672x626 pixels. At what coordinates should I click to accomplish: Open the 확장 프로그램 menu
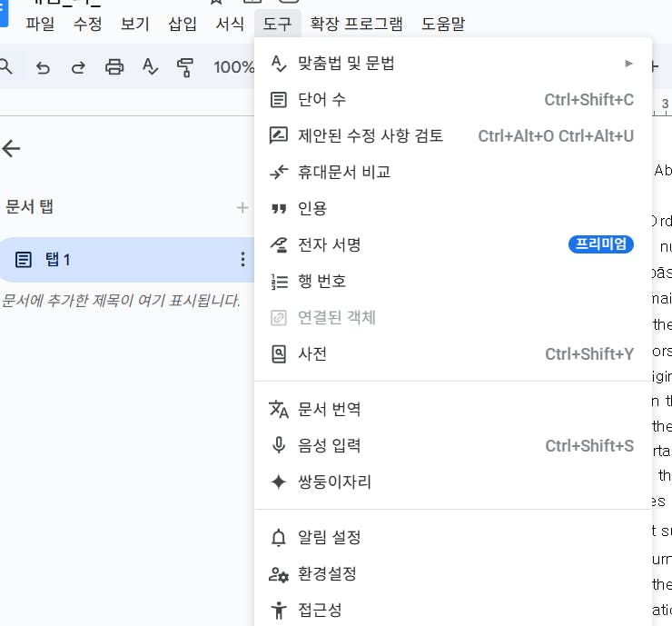[357, 24]
